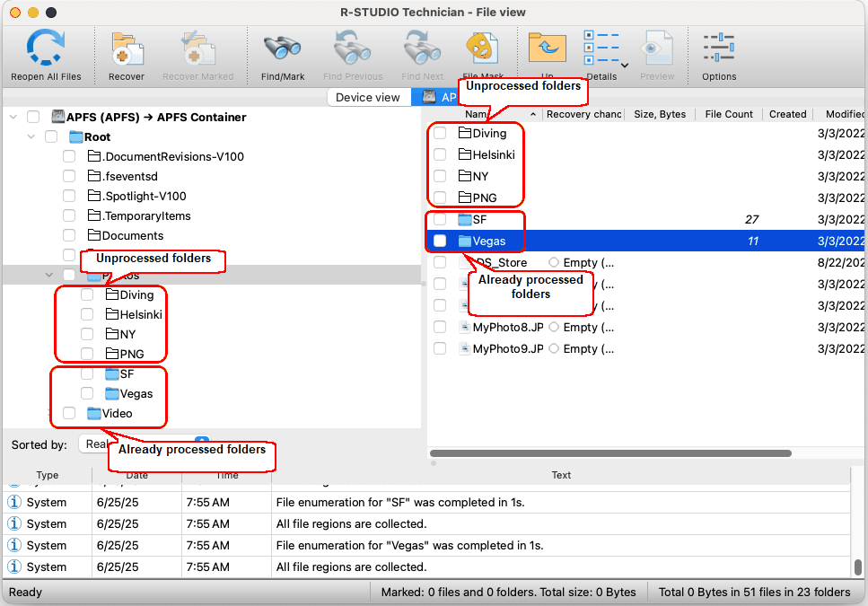Sort by Size, Bytes column header

coord(660,114)
